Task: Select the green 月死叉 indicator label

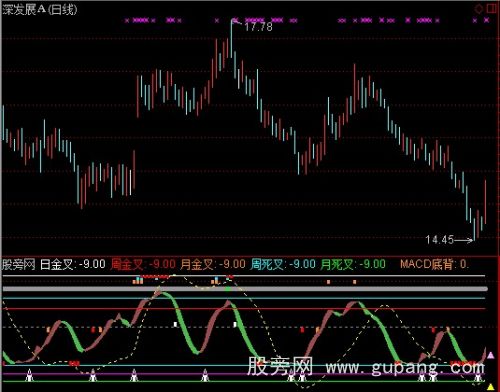Action: tap(353, 264)
